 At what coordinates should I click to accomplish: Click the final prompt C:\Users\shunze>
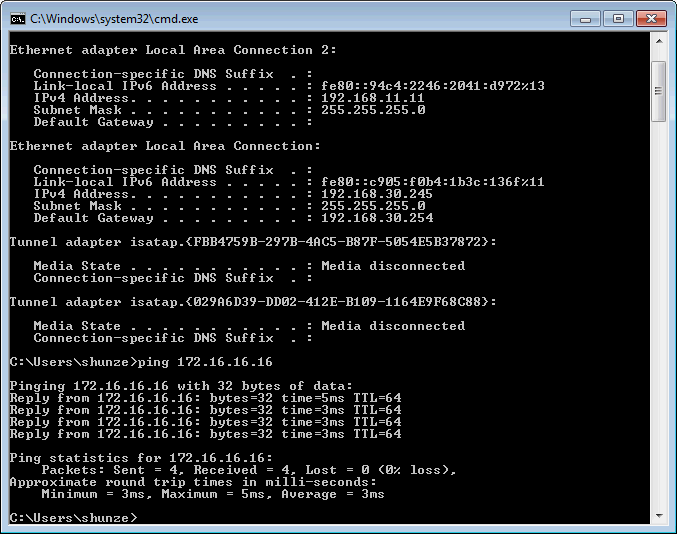pyautogui.click(x=73, y=517)
